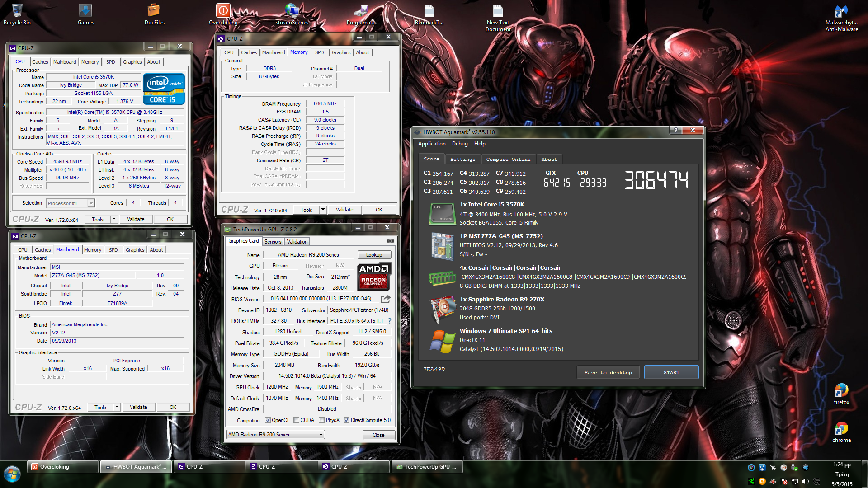Viewport: 868px width, 488px height.
Task: Open the Application menu in Aquamark
Action: [x=431, y=144]
